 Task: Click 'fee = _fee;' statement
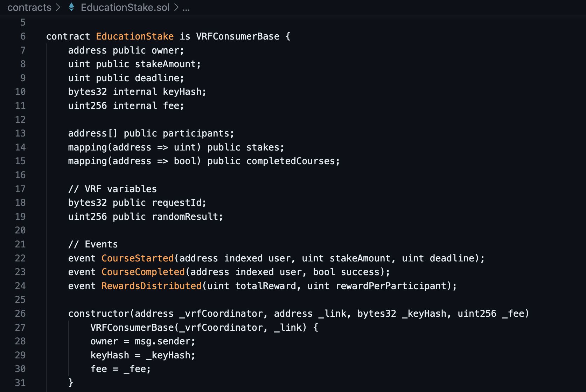pyautogui.click(x=121, y=369)
